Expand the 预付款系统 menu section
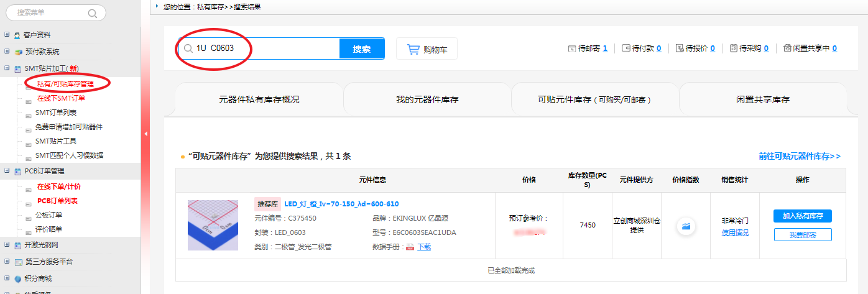Screen dimensions: 868x294 [7, 52]
